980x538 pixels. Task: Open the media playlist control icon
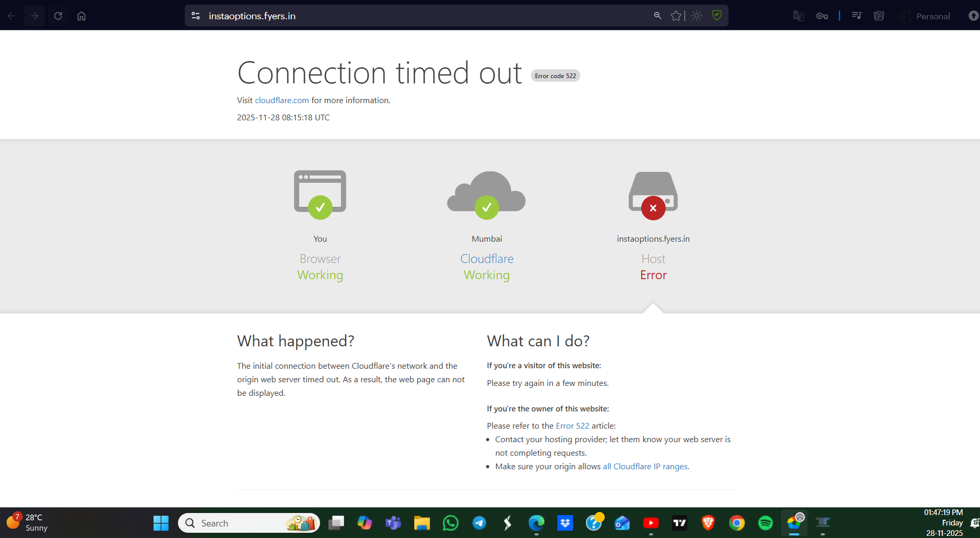point(857,16)
